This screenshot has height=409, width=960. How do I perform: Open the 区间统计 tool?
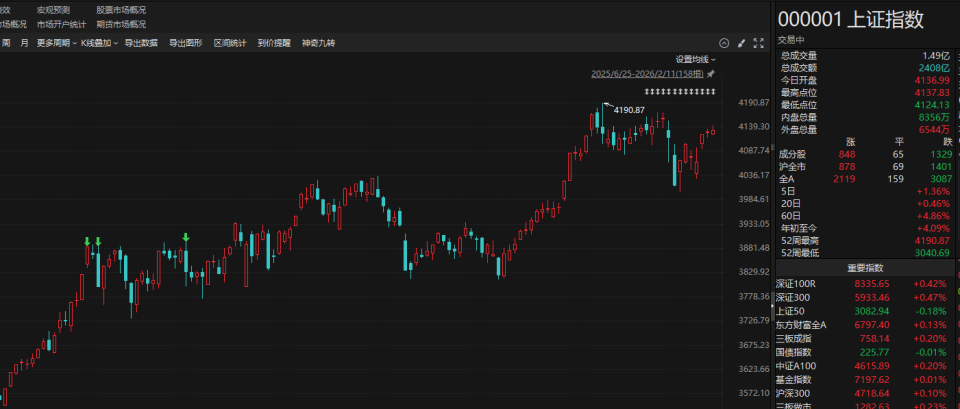pos(230,43)
